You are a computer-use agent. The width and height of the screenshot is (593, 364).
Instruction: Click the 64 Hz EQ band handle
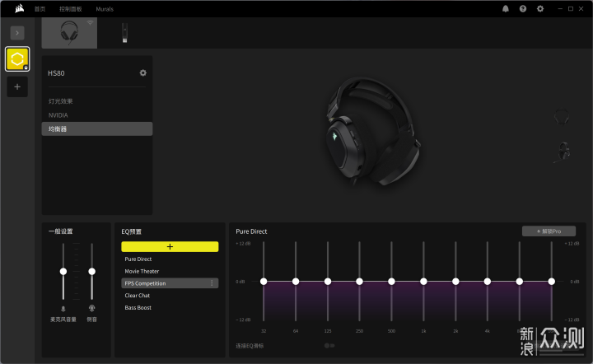(x=296, y=282)
